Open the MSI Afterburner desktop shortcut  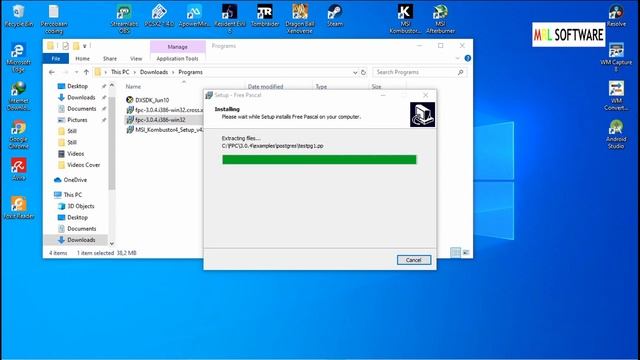click(440, 18)
